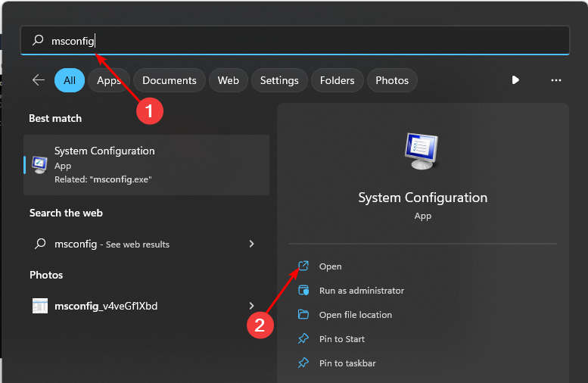Open the three-dots more options menu
This screenshot has width=588, height=383.
pos(556,80)
